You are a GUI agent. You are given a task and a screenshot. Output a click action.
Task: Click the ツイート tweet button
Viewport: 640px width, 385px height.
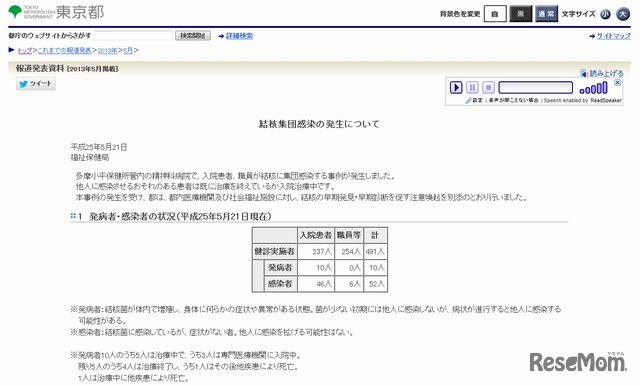[36, 84]
